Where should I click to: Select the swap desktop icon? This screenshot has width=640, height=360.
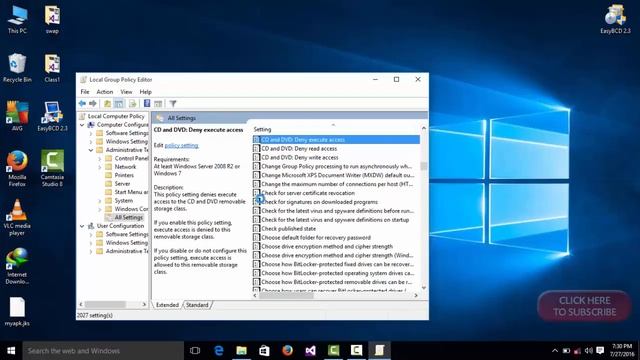(x=52, y=20)
